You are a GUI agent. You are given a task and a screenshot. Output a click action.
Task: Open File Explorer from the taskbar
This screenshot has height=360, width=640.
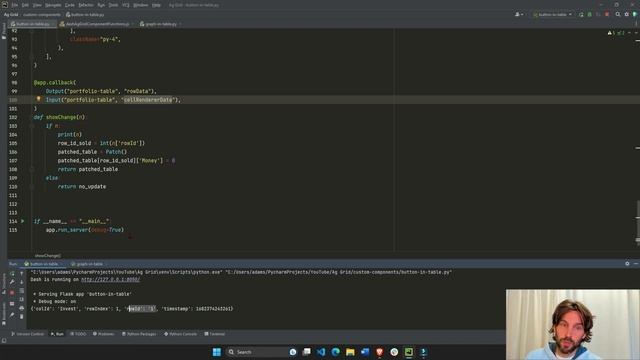[x=350, y=352]
